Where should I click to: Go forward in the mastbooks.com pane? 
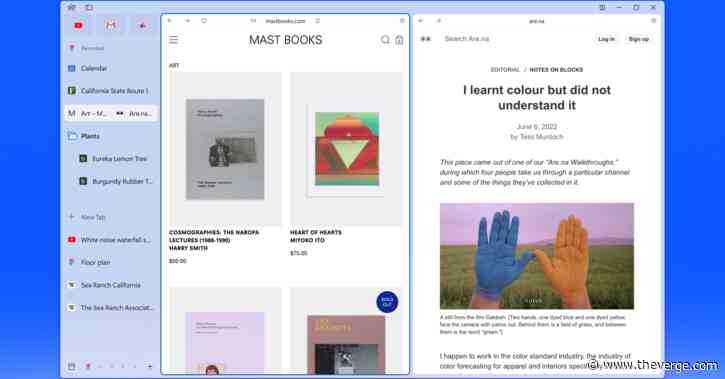point(187,21)
